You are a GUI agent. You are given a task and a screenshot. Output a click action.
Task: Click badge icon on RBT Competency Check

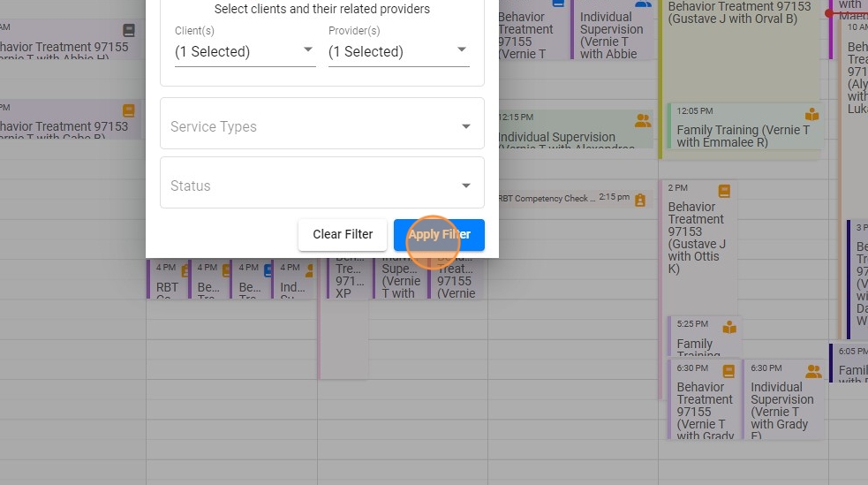tap(640, 200)
